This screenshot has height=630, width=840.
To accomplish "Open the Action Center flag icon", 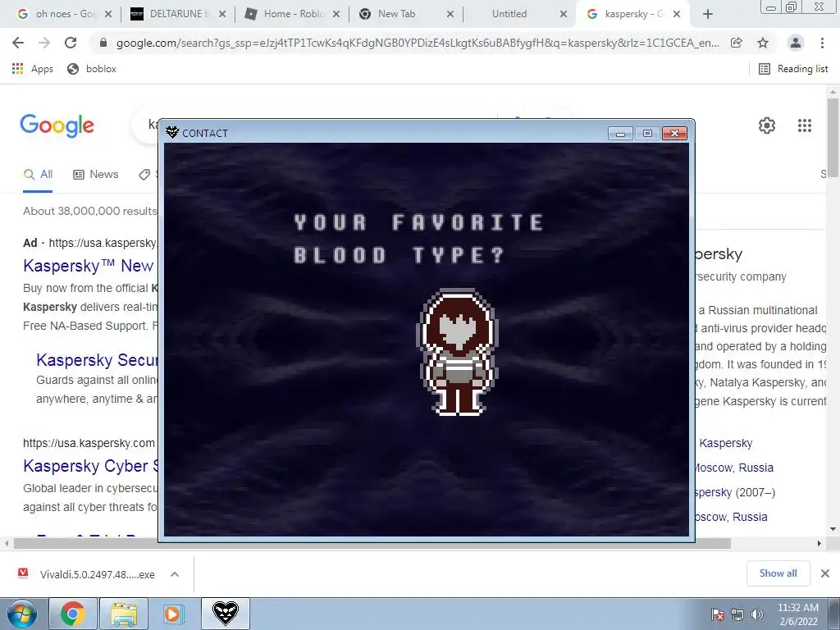I will point(718,614).
